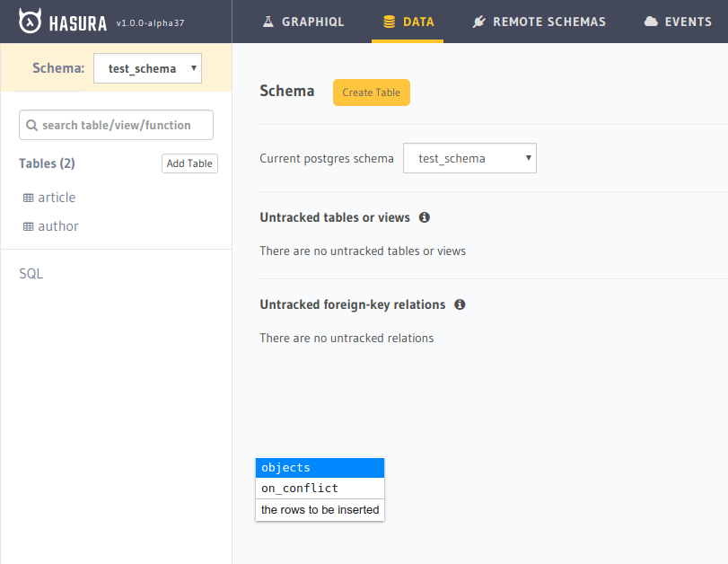Open the GRAPHIQL tab
Image resolution: width=728 pixels, height=564 pixels.
(303, 22)
